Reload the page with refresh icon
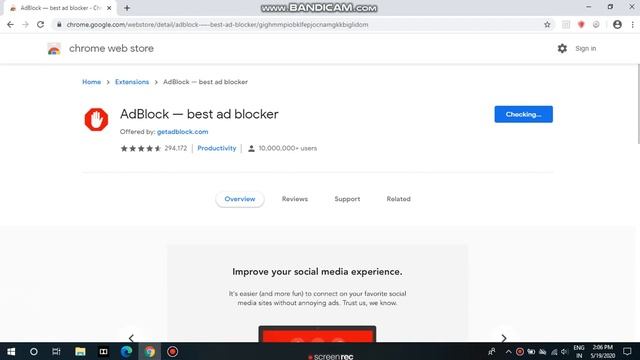Image resolution: width=640 pixels, height=360 pixels. click(40, 24)
